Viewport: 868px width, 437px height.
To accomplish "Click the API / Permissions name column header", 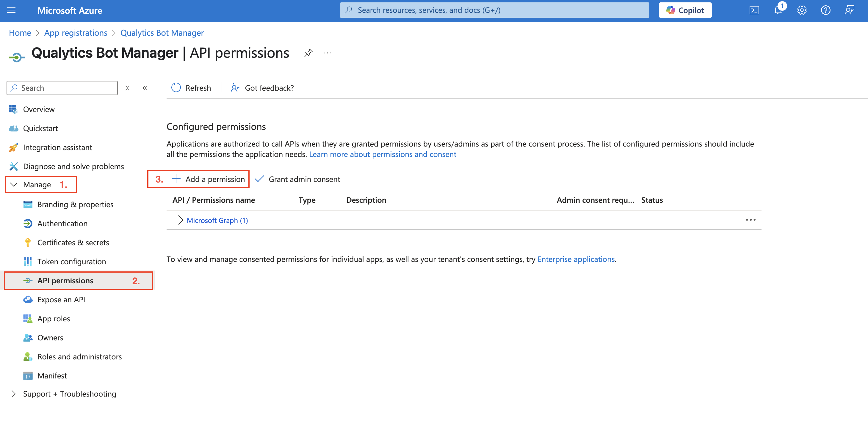I will click(x=214, y=200).
